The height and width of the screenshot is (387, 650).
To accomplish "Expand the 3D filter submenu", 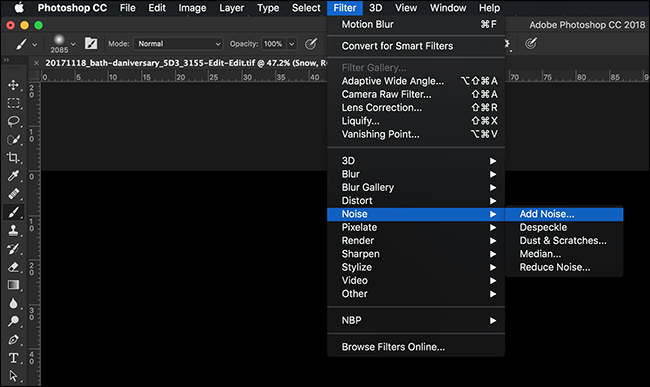I will click(x=416, y=161).
